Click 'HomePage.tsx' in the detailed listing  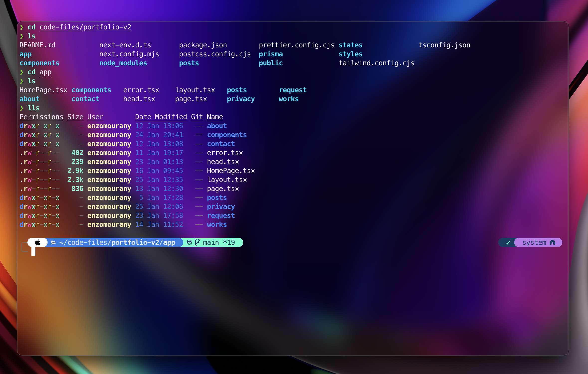(231, 171)
